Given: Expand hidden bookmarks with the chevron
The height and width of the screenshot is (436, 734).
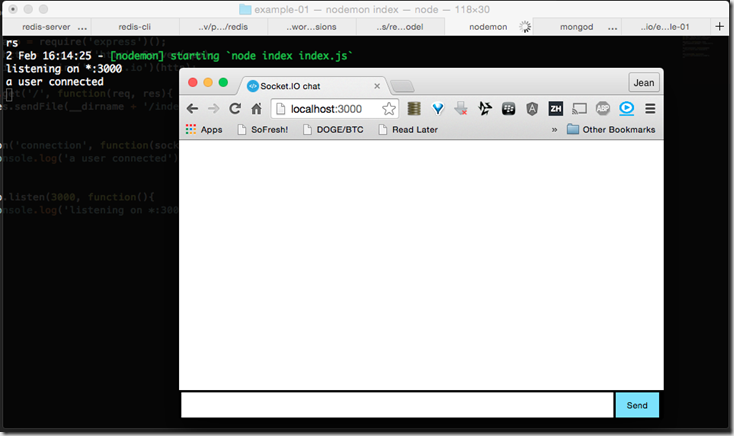Looking at the screenshot, I should point(554,130).
